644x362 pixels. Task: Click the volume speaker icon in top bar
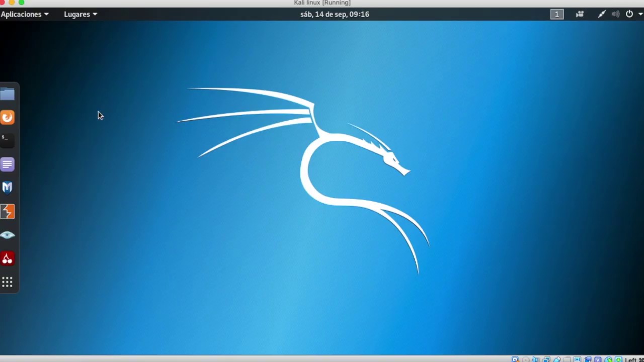click(615, 14)
